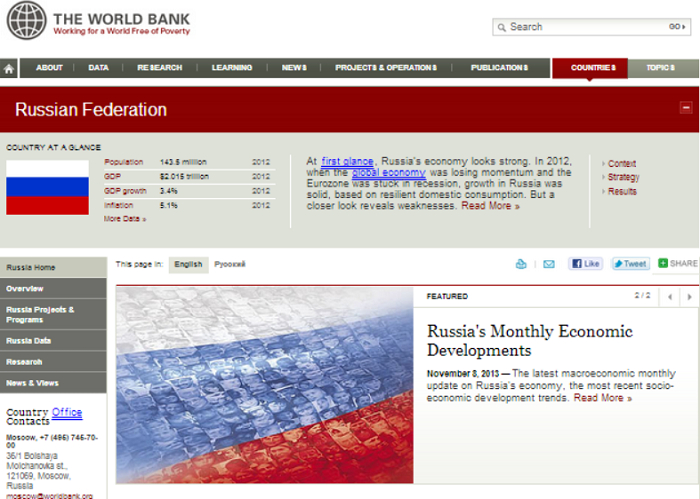
Task: Open the Results link
Action: (x=622, y=191)
